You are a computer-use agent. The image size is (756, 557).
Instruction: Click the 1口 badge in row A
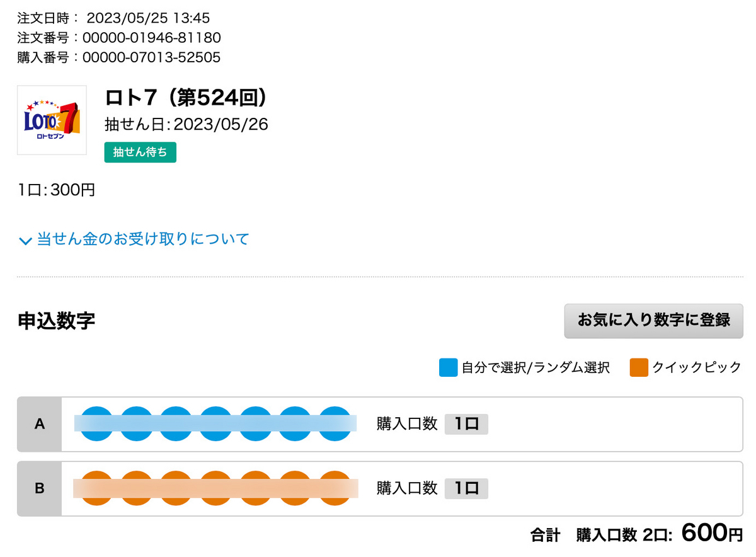pyautogui.click(x=466, y=424)
